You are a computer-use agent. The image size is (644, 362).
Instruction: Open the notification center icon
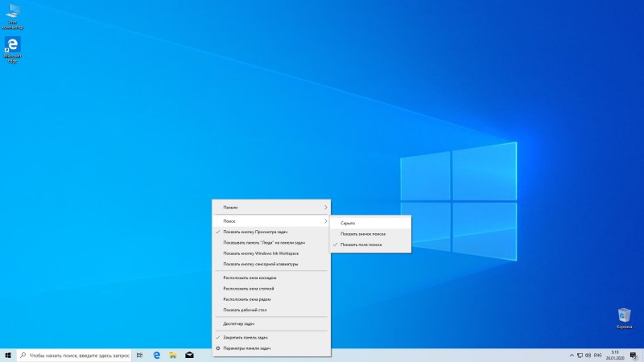pyautogui.click(x=634, y=355)
